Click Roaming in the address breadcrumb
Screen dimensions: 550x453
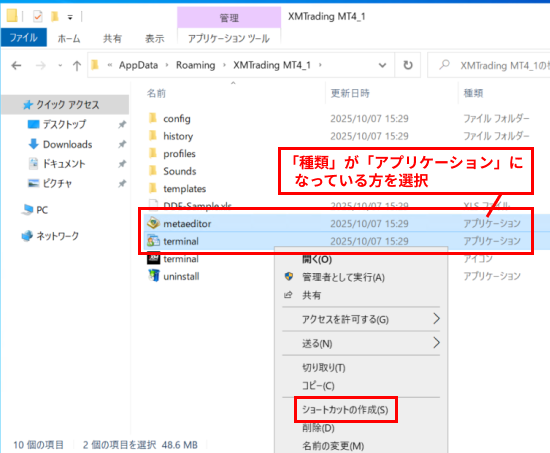point(195,65)
